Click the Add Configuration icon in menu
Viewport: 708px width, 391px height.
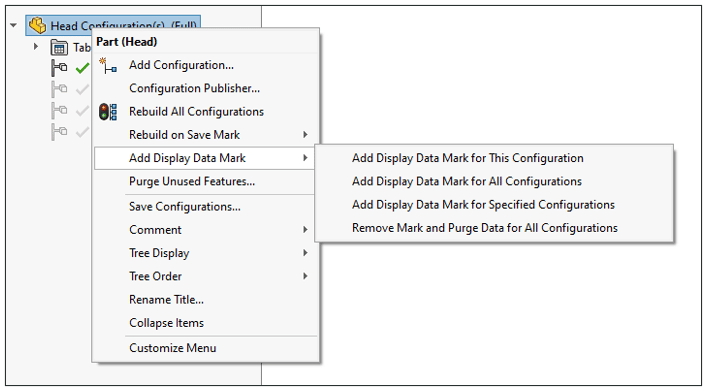[108, 65]
